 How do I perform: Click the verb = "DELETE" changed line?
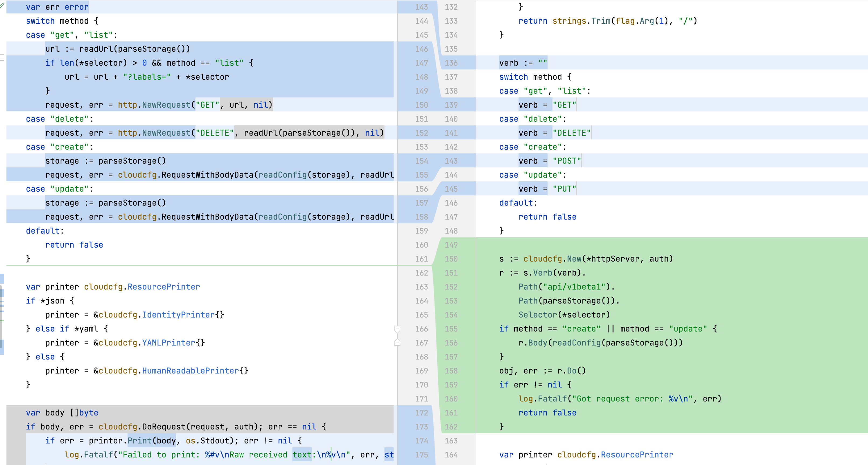554,133
